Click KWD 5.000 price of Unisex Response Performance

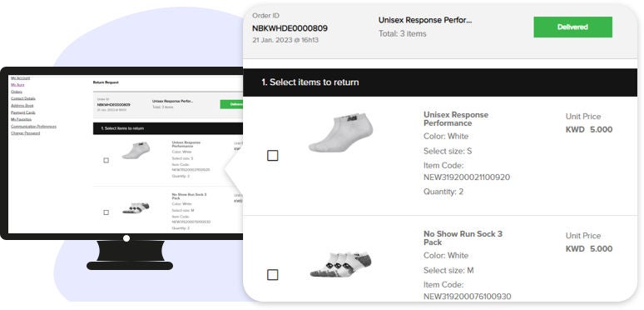589,129
